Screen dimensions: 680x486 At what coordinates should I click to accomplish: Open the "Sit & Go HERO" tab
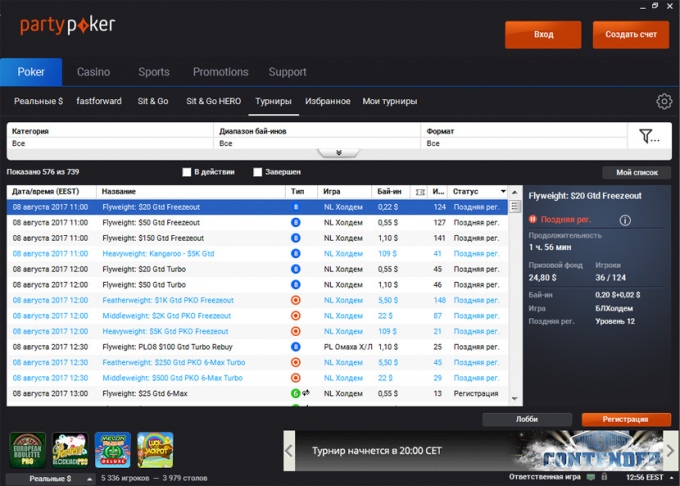pos(213,101)
